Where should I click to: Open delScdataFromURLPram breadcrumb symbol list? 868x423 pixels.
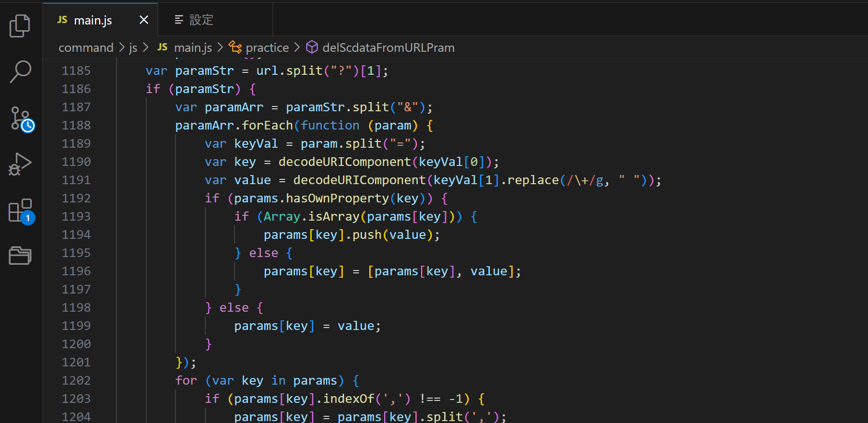tap(388, 47)
